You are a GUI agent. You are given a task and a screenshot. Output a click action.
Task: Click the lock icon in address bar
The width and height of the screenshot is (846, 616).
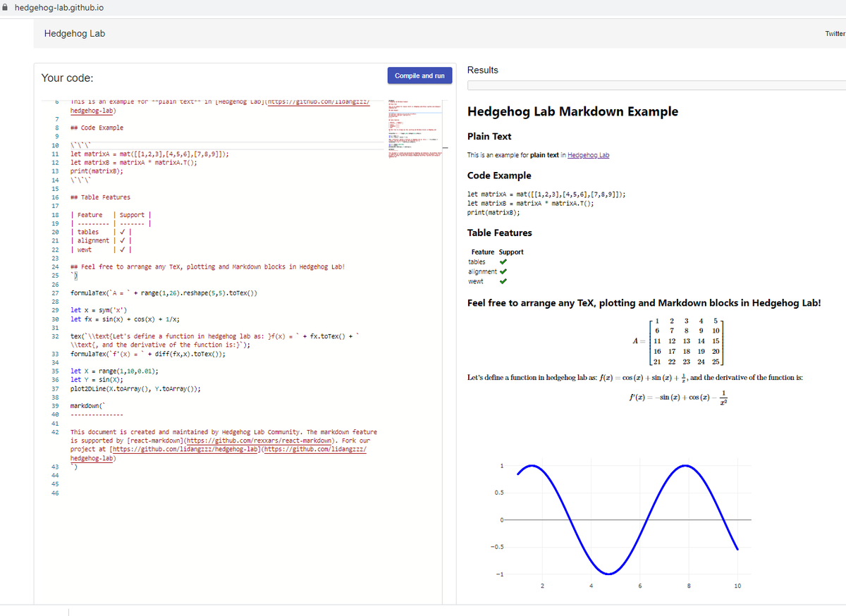(x=6, y=7)
